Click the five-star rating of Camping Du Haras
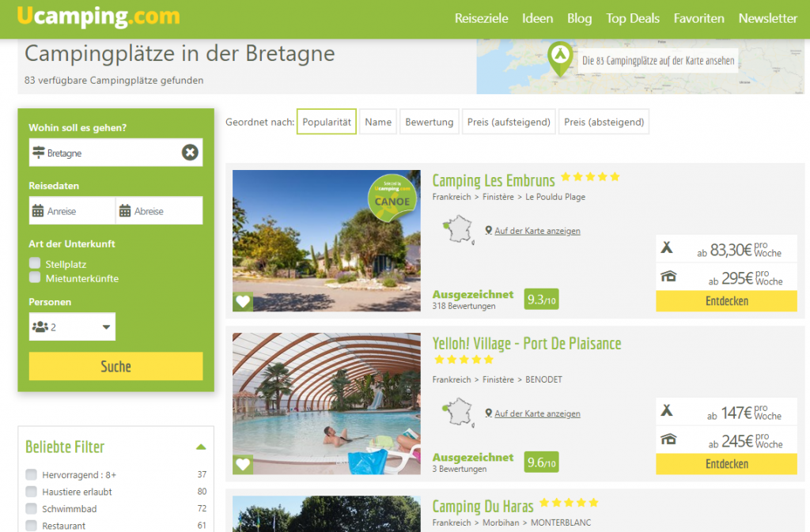The width and height of the screenshot is (810, 532). pos(569,503)
